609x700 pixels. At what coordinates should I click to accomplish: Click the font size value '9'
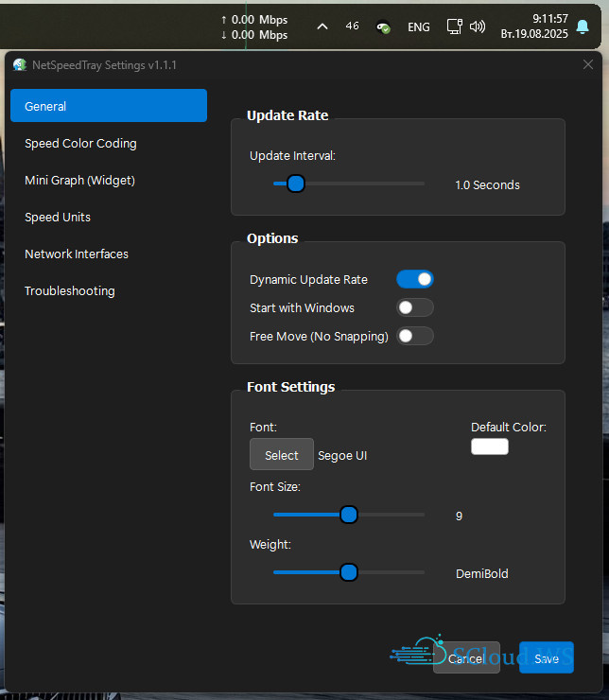coord(459,516)
